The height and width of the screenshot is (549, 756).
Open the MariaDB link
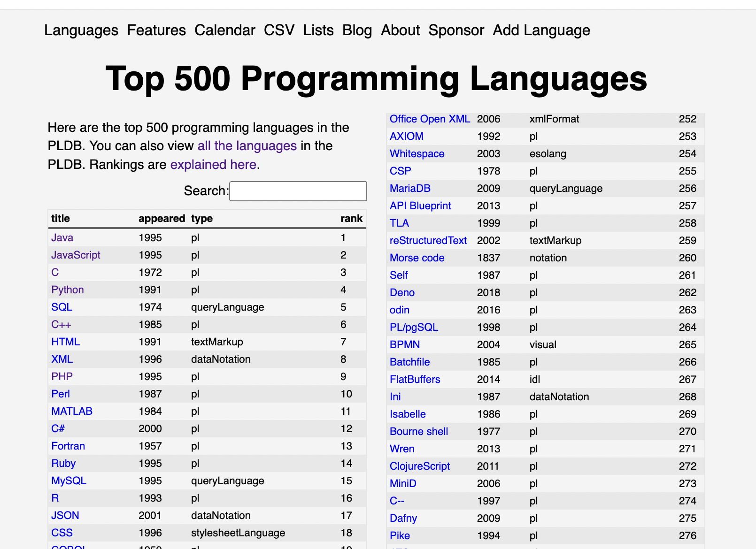click(x=410, y=189)
